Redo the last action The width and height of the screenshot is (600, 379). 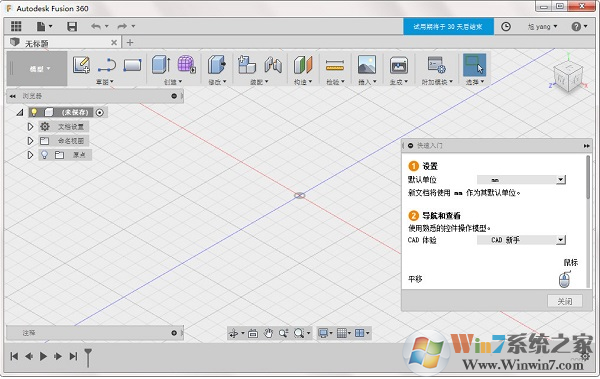click(122, 26)
